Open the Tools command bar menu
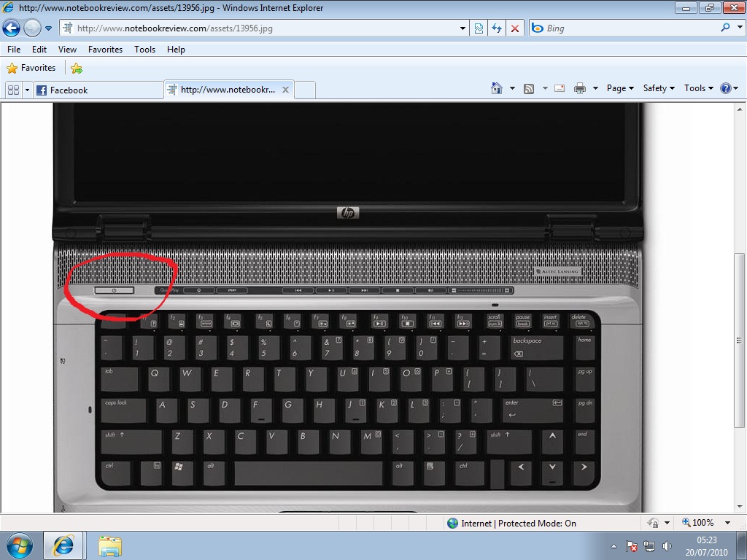The image size is (747, 560). pos(698,88)
